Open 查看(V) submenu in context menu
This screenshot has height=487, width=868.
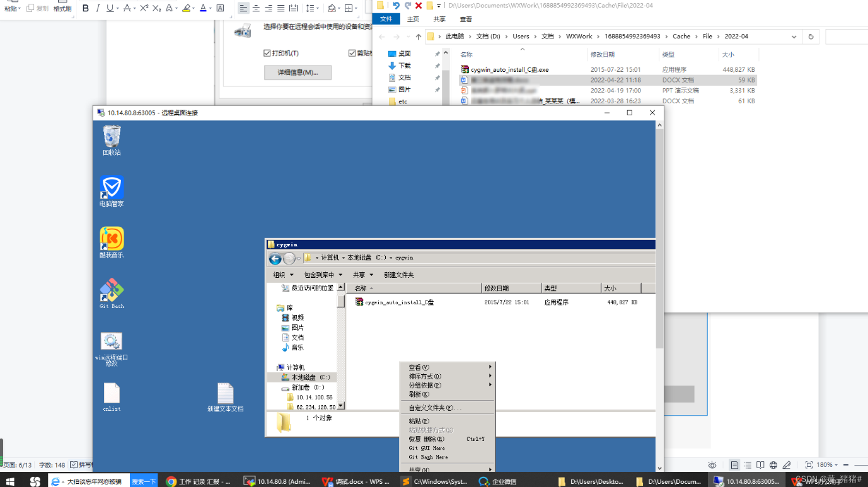click(x=448, y=367)
